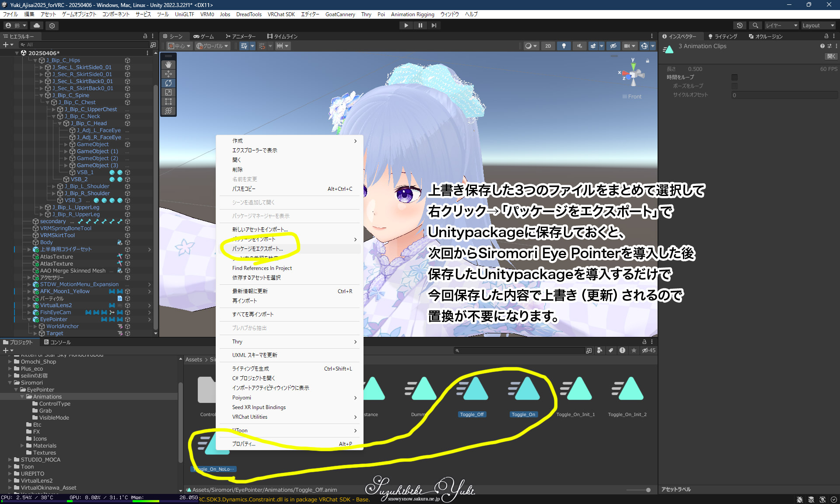840x504 pixels.
Task: Click the hierarchy search field
Action: [x=84, y=45]
